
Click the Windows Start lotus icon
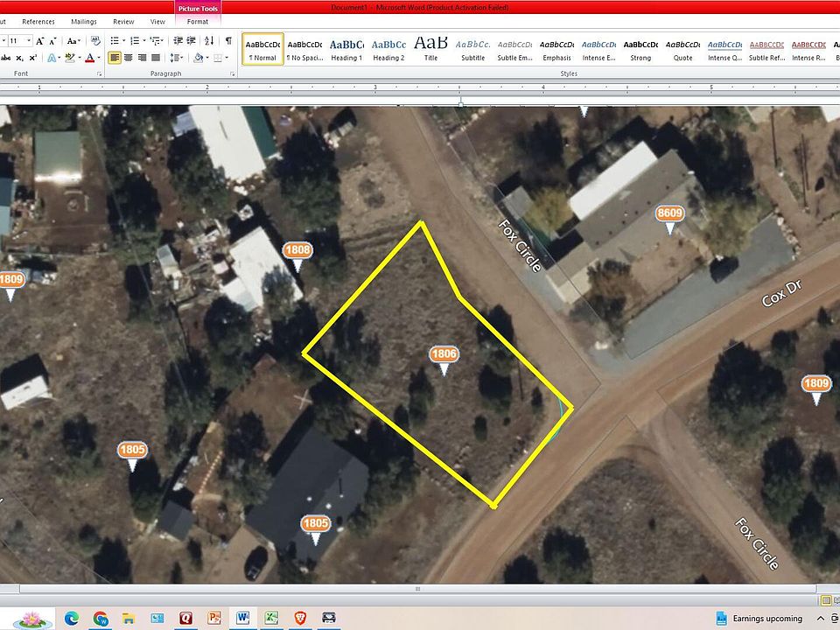(x=31, y=619)
